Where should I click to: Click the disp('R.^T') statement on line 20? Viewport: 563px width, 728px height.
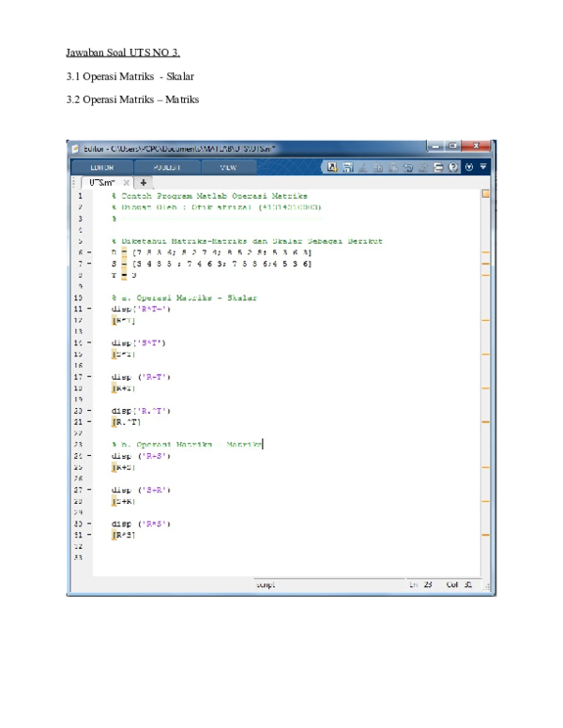(x=141, y=411)
